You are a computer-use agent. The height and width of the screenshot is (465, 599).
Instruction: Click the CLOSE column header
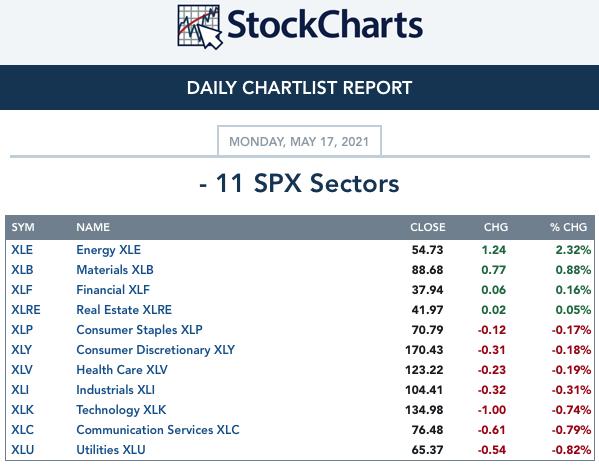pos(427,227)
